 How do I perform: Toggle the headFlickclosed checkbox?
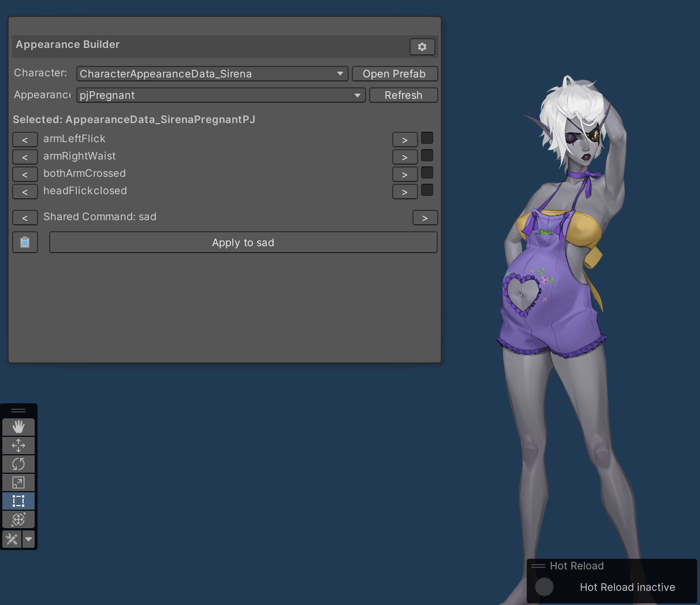427,190
